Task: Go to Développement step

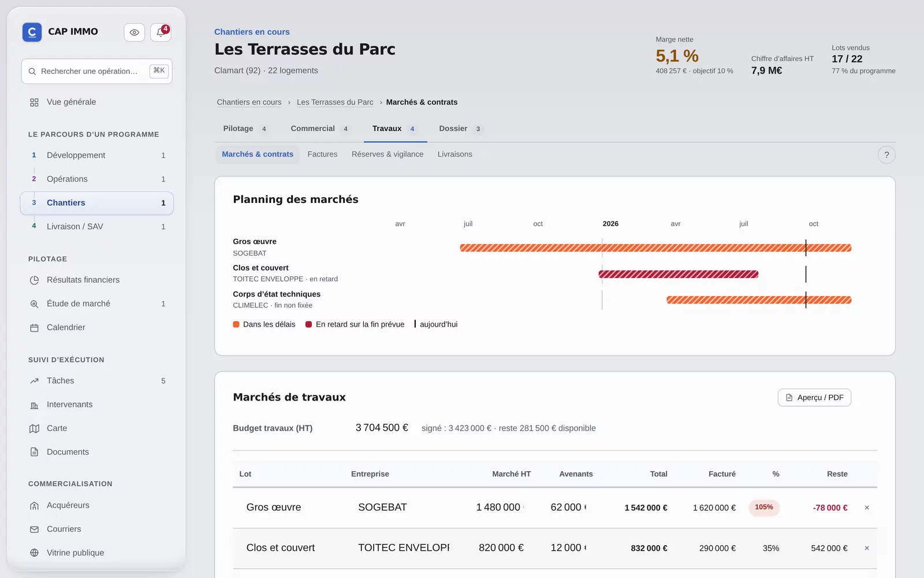Action: [97, 155]
